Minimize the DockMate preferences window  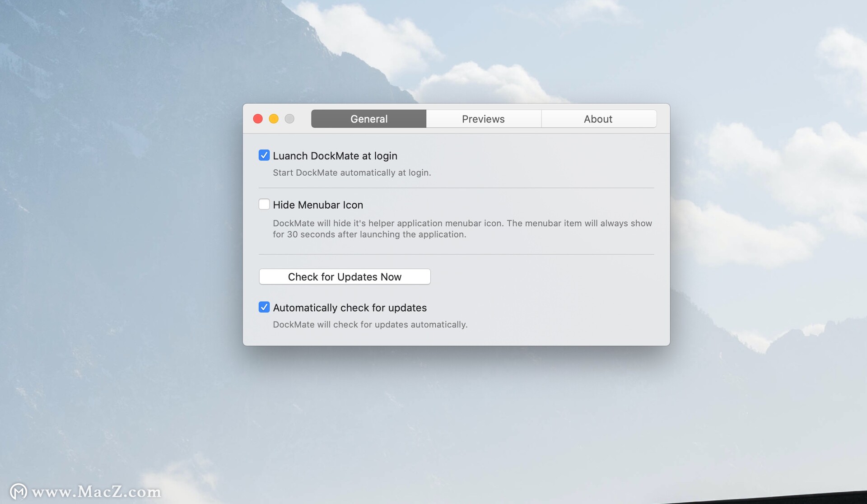(274, 119)
